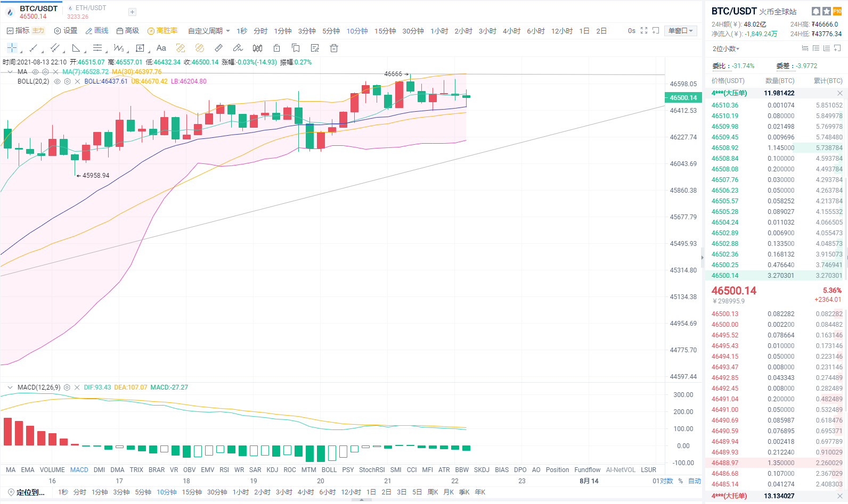This screenshot has width=848, height=504.
Task: Click the price alert bell icon
Action: pos(816,11)
